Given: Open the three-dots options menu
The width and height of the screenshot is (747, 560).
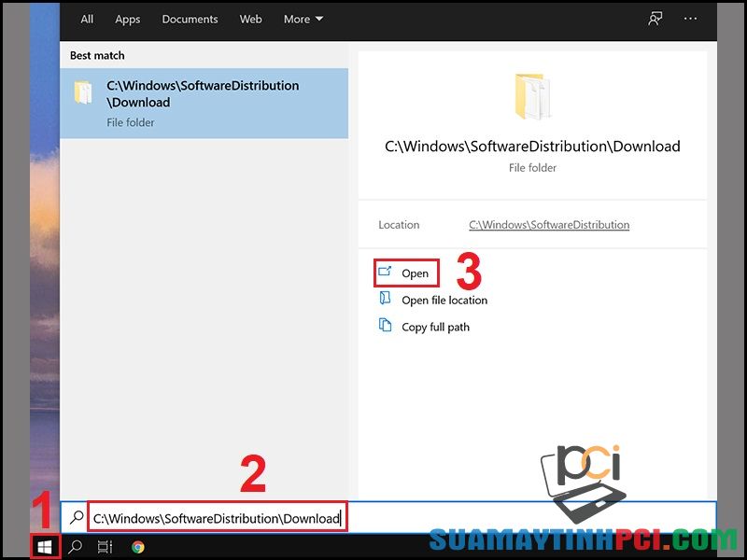Looking at the screenshot, I should pyautogui.click(x=690, y=19).
